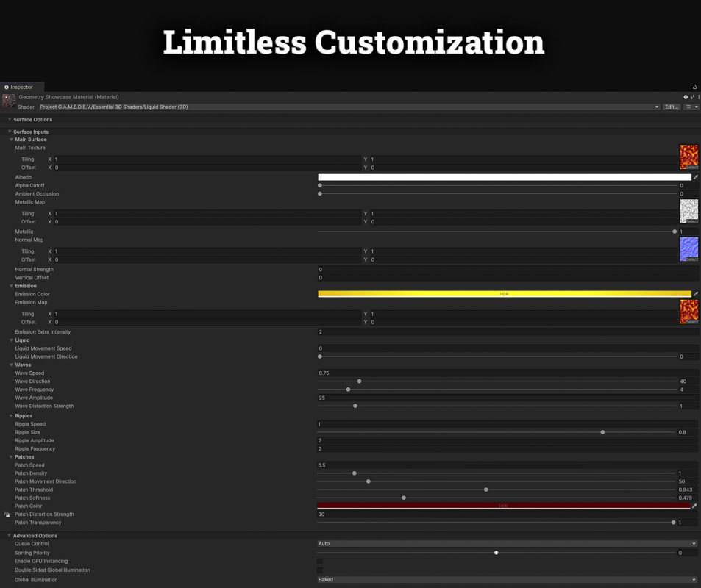Open the Global Illumination Baked dropdown
Image resolution: width=701 pixels, height=588 pixels.
[x=507, y=579]
